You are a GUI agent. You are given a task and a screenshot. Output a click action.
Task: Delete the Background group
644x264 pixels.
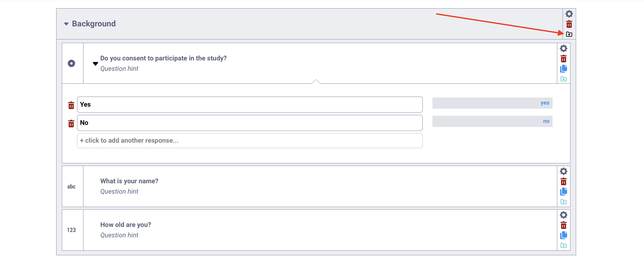(x=569, y=24)
